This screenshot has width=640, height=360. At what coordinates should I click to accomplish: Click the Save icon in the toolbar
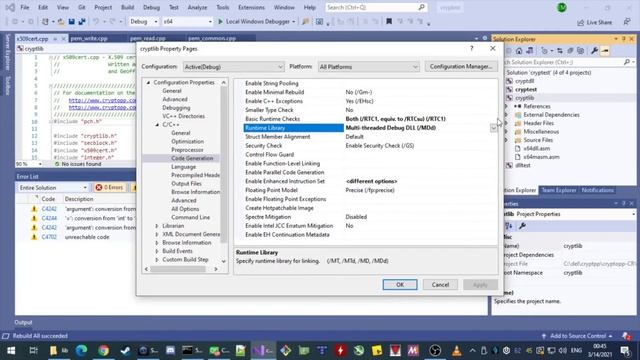(71, 22)
